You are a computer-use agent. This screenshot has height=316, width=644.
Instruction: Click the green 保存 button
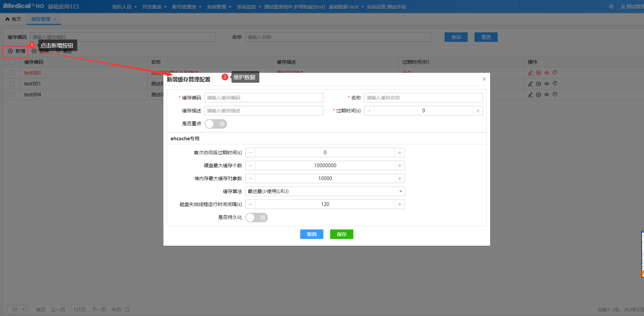pyautogui.click(x=341, y=234)
